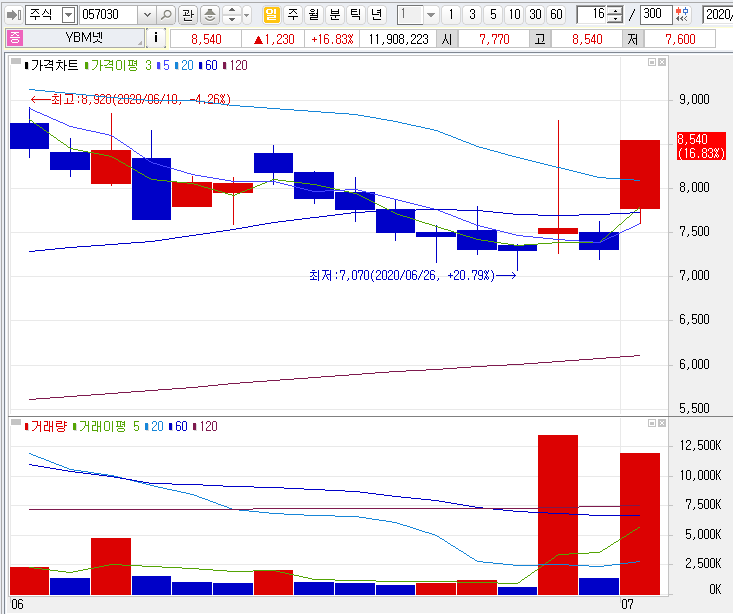Expand the stock code history dropdown

(147, 15)
